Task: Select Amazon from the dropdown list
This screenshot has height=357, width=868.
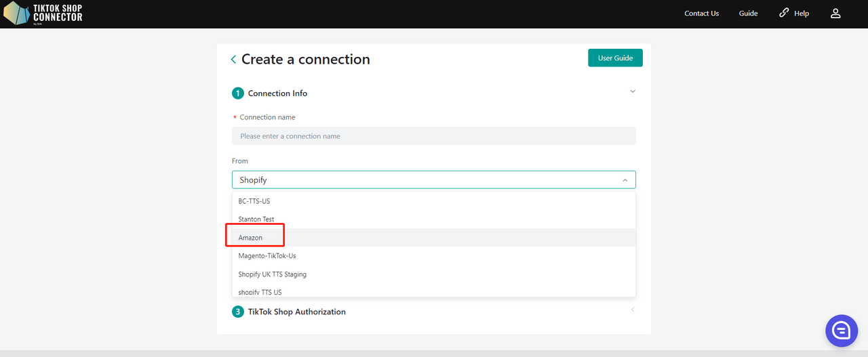Action: (251, 238)
